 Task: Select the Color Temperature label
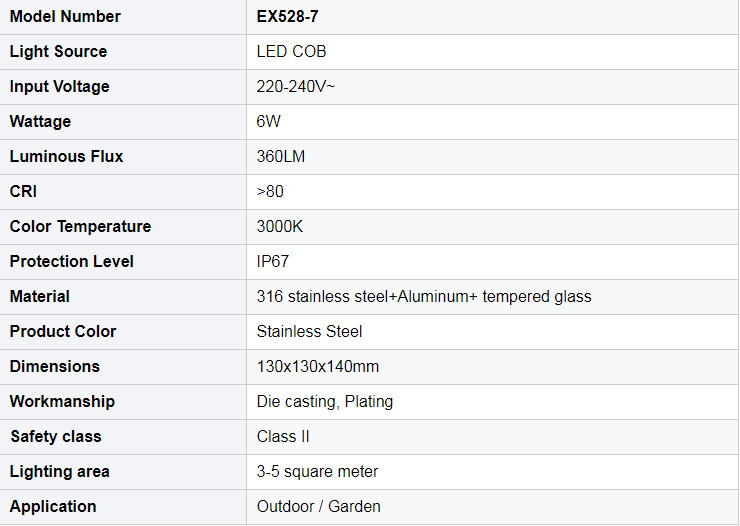80,226
